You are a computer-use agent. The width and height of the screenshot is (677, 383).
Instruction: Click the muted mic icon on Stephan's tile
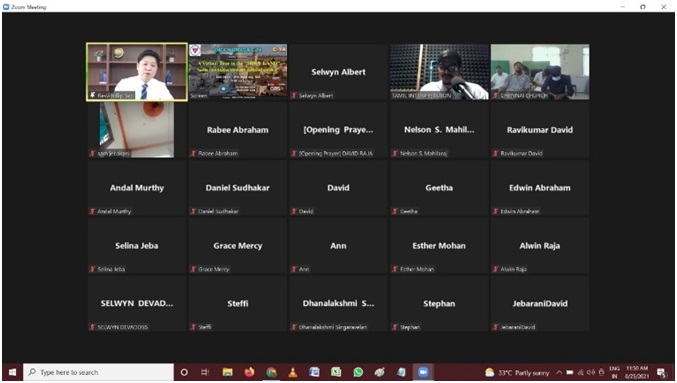point(395,327)
